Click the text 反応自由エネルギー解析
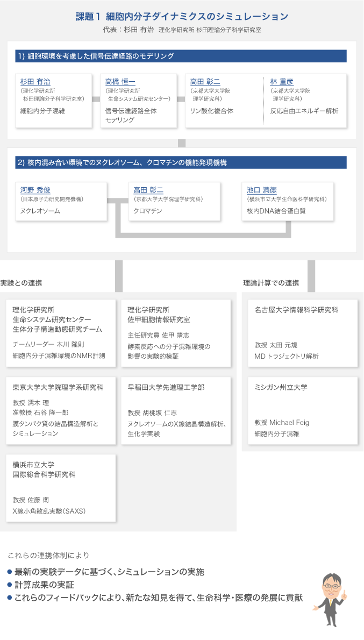The width and height of the screenshot is (364, 640). point(304,111)
